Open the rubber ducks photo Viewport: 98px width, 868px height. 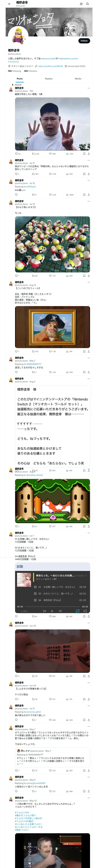(52, 244)
